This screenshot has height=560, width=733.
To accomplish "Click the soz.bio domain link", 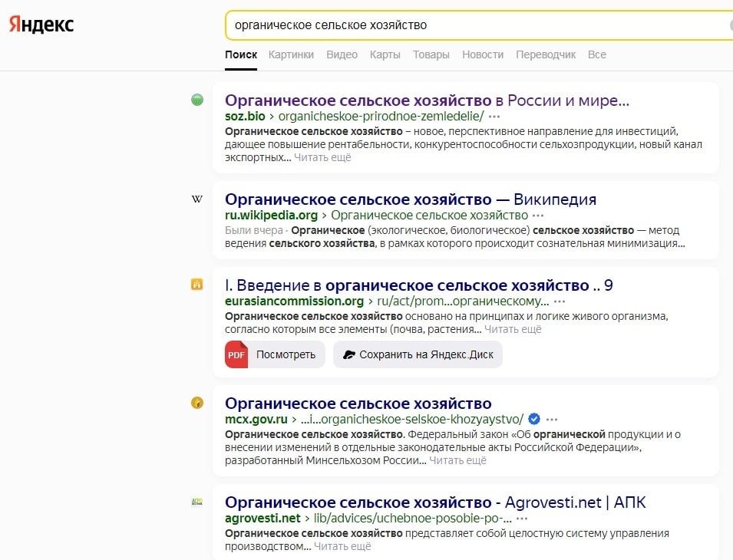I will click(x=245, y=117).
